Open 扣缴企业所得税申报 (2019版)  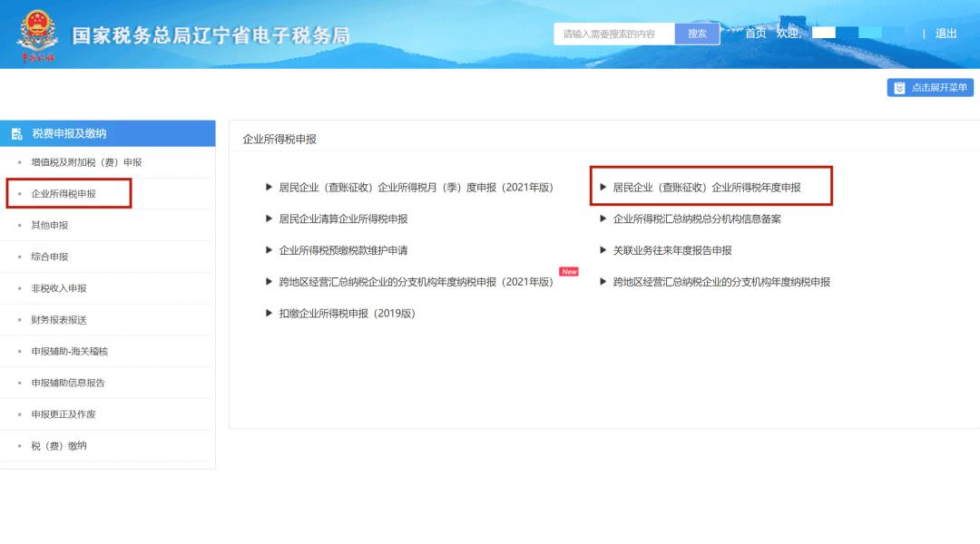(x=347, y=314)
